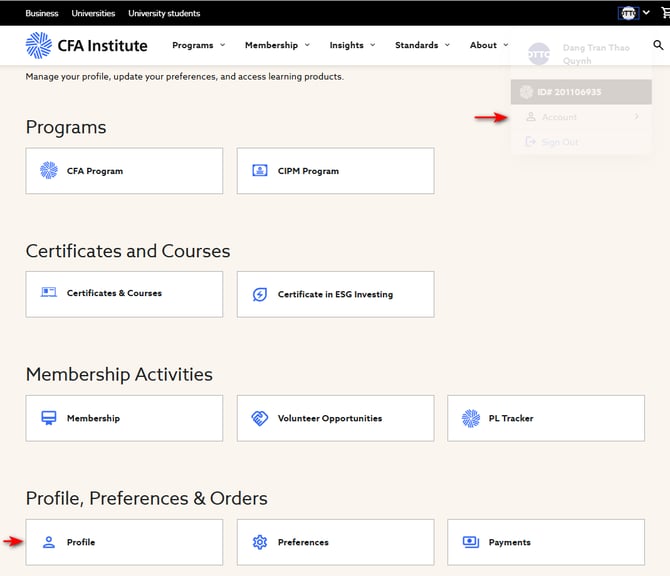The height and width of the screenshot is (576, 670).
Task: Click the name Dang Tran Thao Quynh
Action: pos(596,54)
